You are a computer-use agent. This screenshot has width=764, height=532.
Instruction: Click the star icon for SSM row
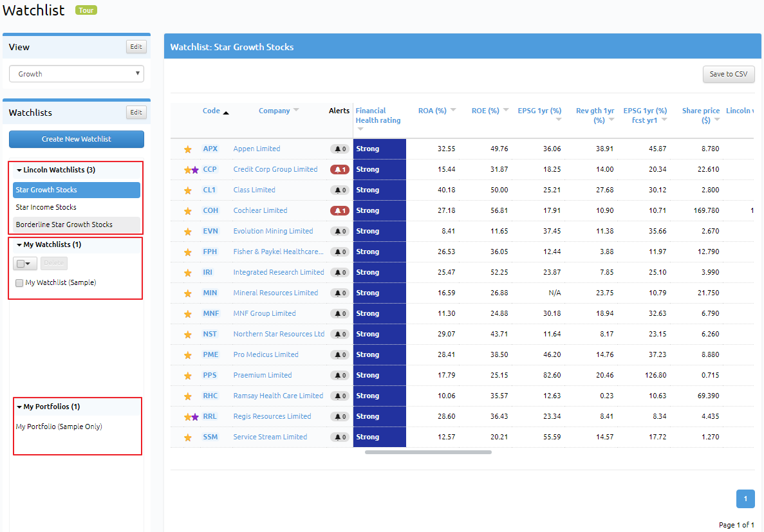click(187, 437)
